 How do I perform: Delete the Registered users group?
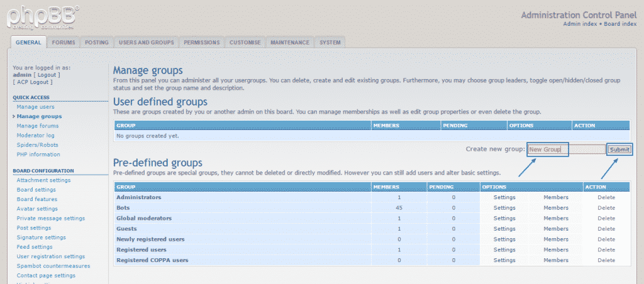[x=606, y=249]
